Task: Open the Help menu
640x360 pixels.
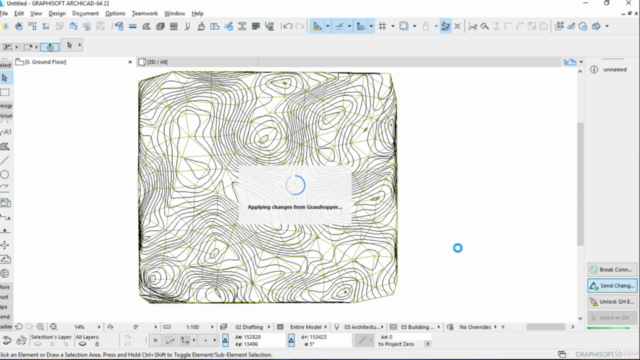Action: (198, 13)
